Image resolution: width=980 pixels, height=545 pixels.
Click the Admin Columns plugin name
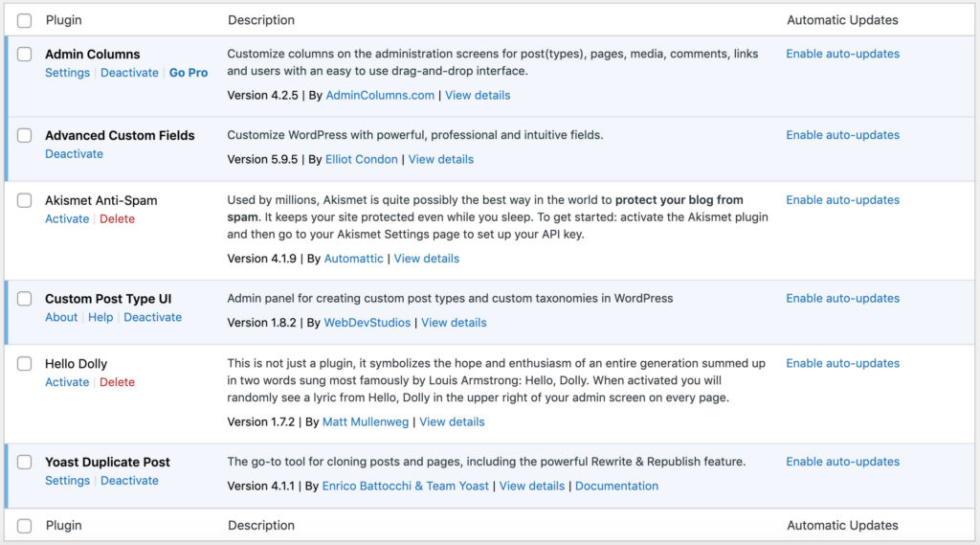pos(93,55)
